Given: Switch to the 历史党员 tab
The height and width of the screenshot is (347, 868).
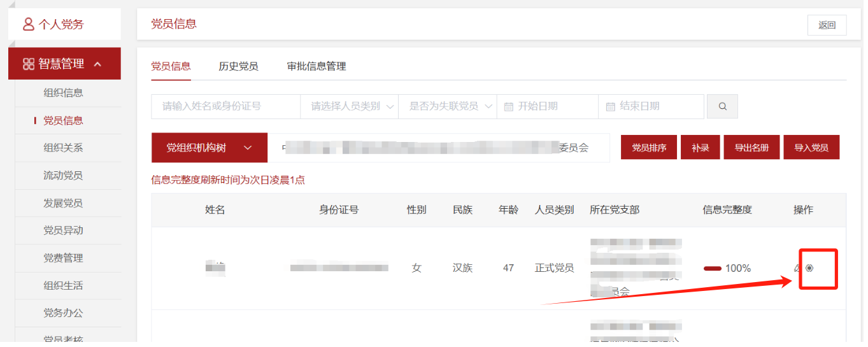Looking at the screenshot, I should [x=238, y=66].
